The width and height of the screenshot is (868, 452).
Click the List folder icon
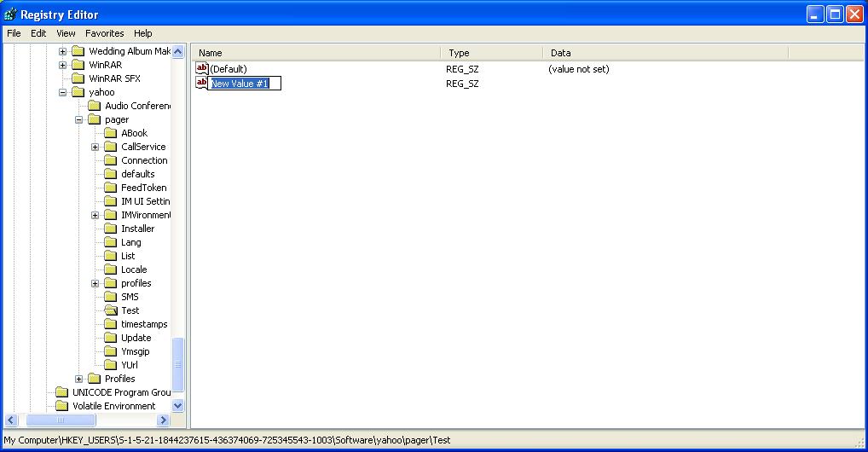pos(111,256)
